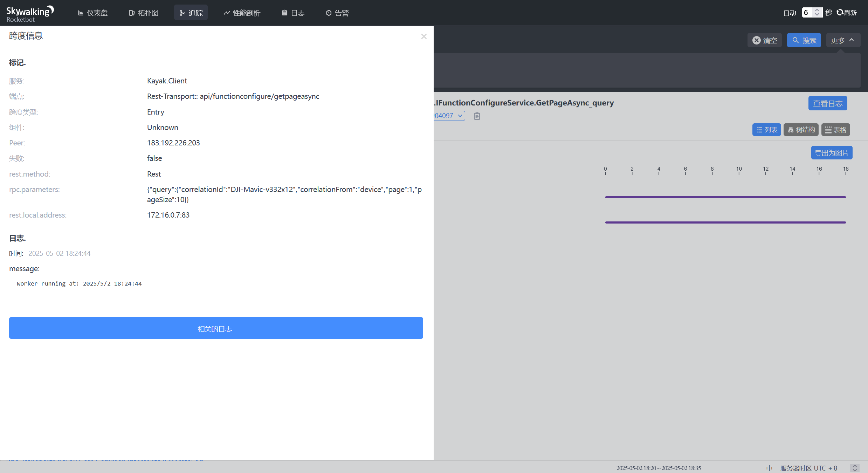
Task: Switch language via the 中 toggle
Action: (769, 468)
